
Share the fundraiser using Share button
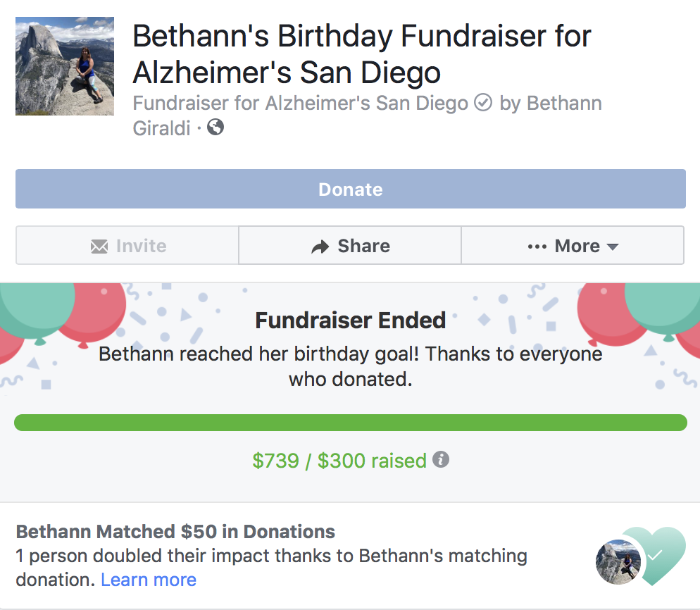click(x=350, y=245)
